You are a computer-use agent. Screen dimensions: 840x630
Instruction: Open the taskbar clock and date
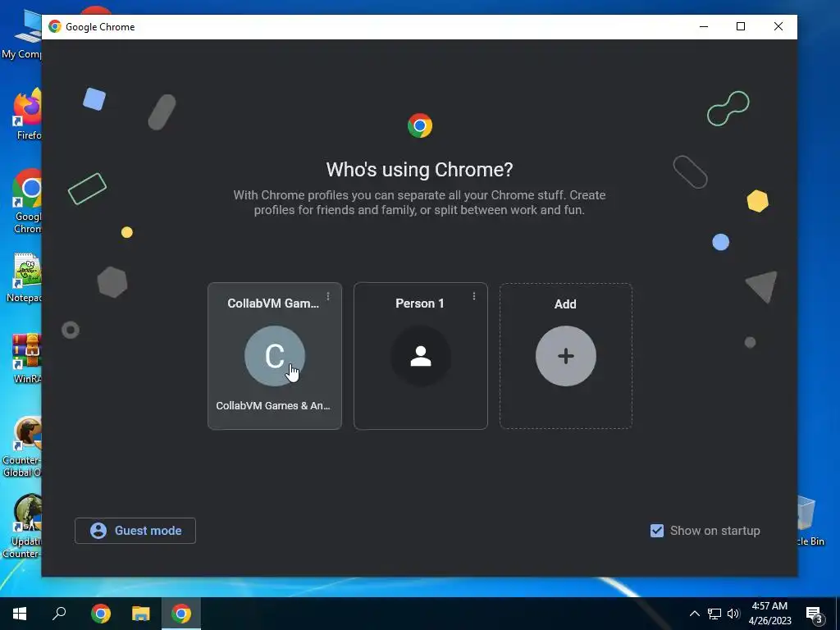769,614
